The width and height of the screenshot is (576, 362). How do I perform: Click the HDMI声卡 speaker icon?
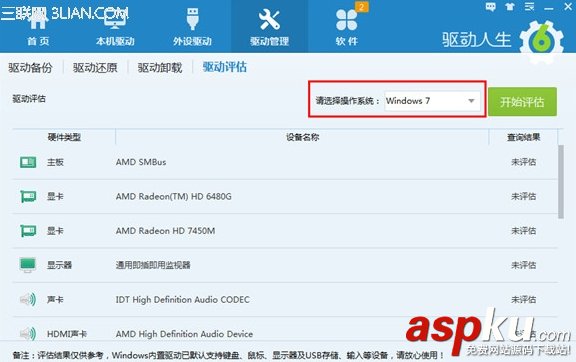pyautogui.click(x=28, y=334)
